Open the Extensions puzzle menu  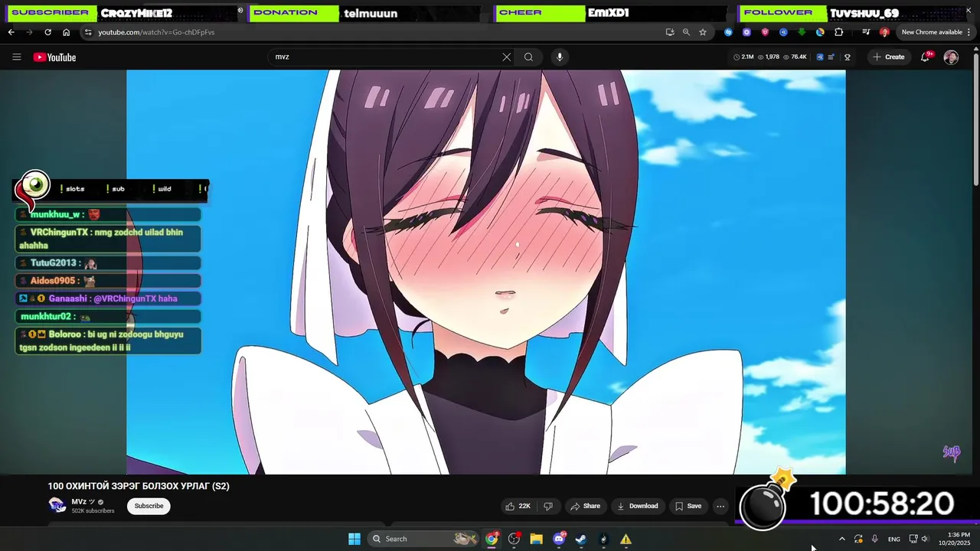pos(838,32)
